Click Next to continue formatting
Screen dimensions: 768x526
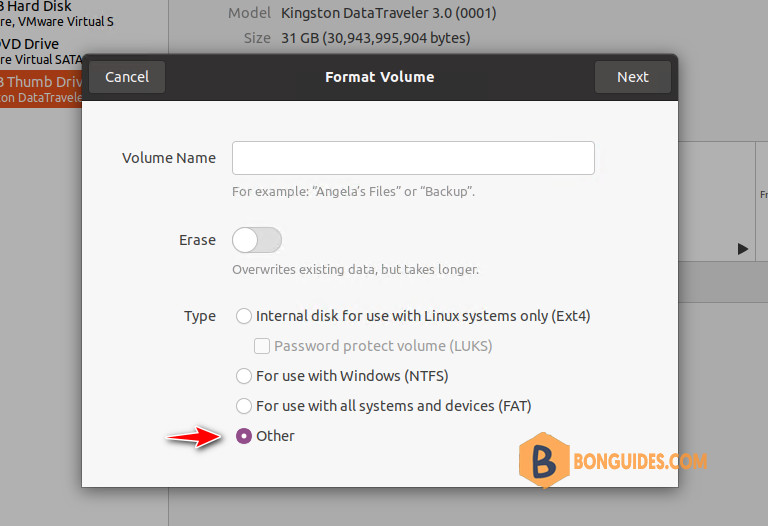tap(632, 77)
